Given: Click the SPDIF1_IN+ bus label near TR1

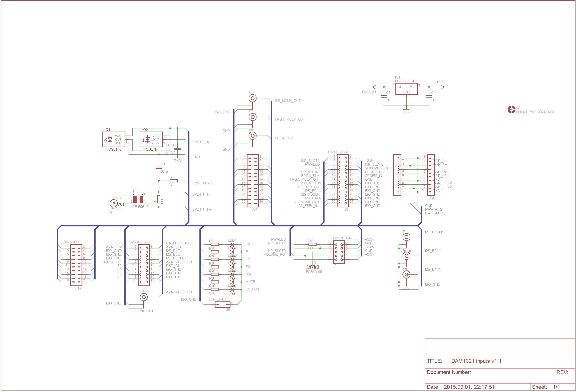Looking at the screenshot, I should pyautogui.click(x=202, y=209).
